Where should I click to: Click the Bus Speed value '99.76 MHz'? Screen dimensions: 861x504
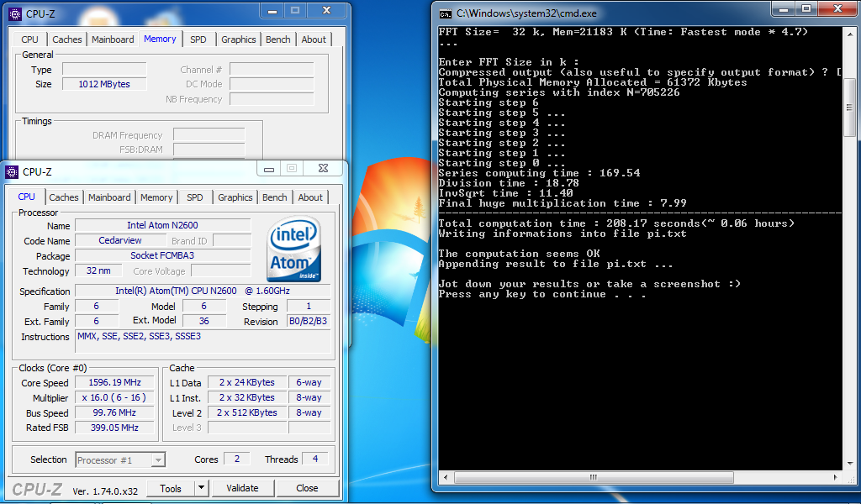pyautogui.click(x=115, y=412)
